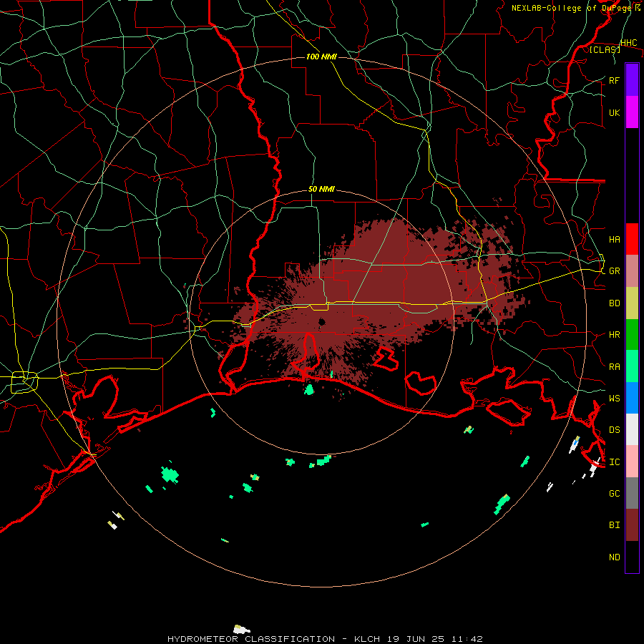Click the brown BI legend swatch
644x644 pixels.
point(632,525)
